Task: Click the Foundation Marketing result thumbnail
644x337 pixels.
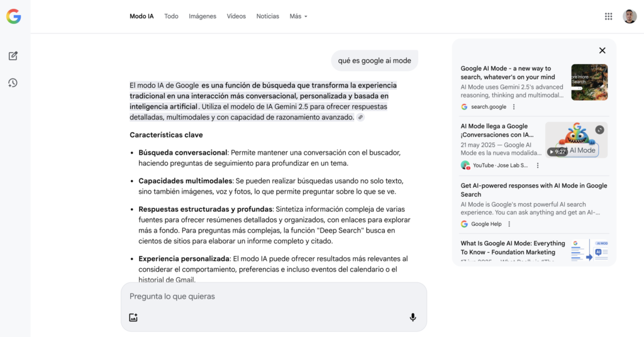Action: [589, 250]
